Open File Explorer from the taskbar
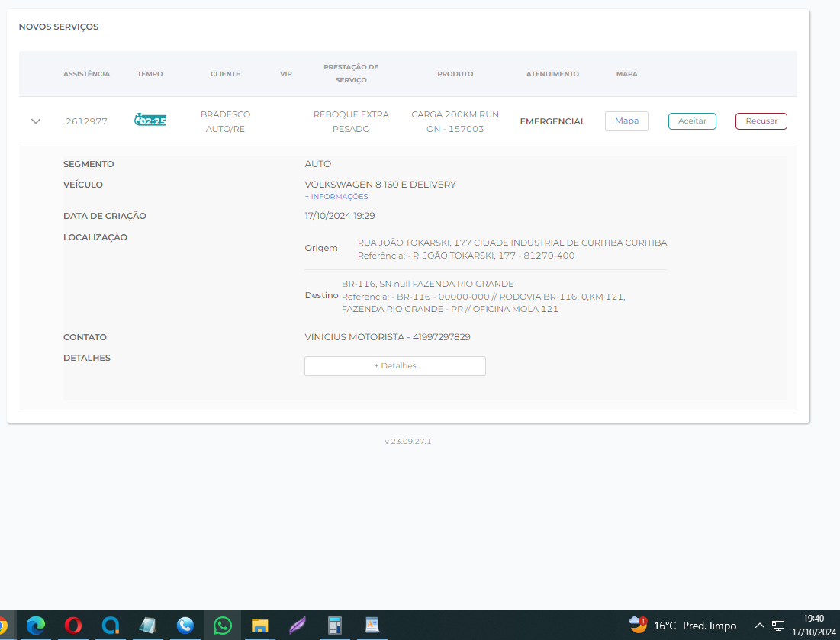 (x=260, y=625)
